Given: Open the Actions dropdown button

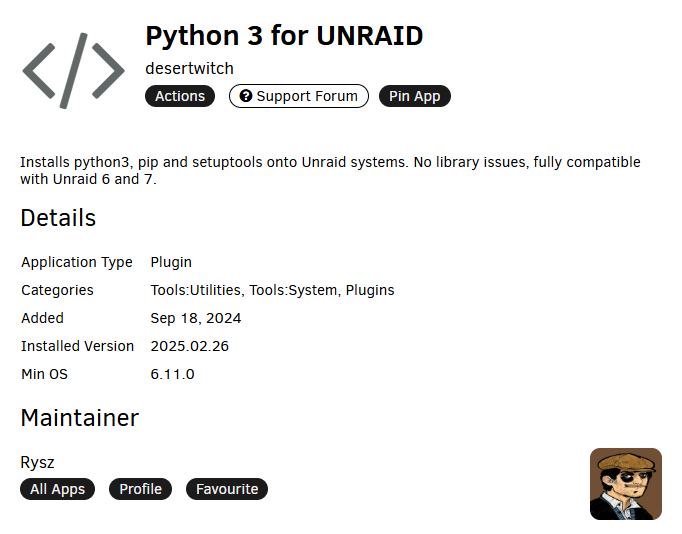Looking at the screenshot, I should tap(180, 96).
